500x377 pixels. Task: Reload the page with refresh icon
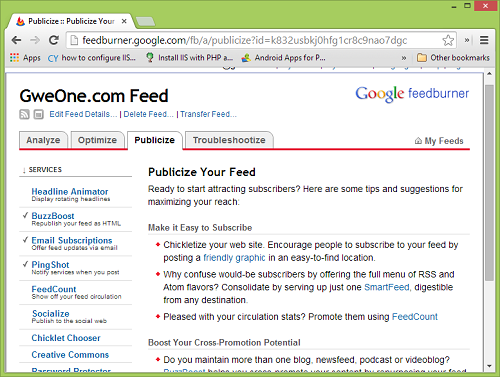tap(54, 40)
